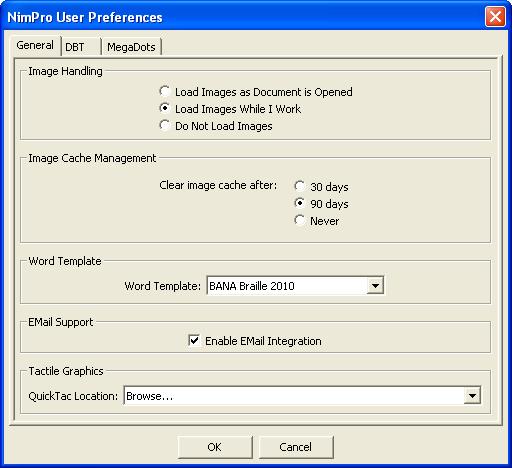
Task: Open the MegaDots tab
Action: click(x=131, y=47)
